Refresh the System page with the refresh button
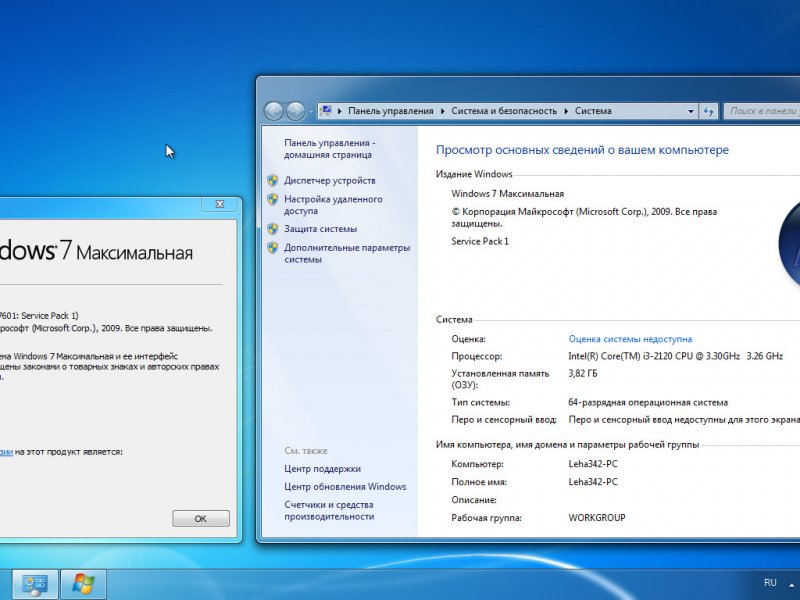The image size is (800, 600). point(709,111)
